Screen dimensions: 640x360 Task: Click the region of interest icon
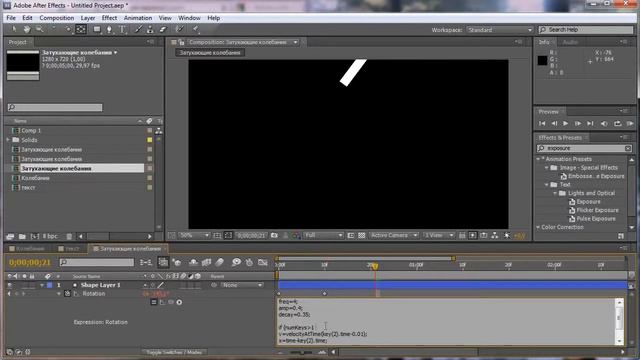[351, 236]
